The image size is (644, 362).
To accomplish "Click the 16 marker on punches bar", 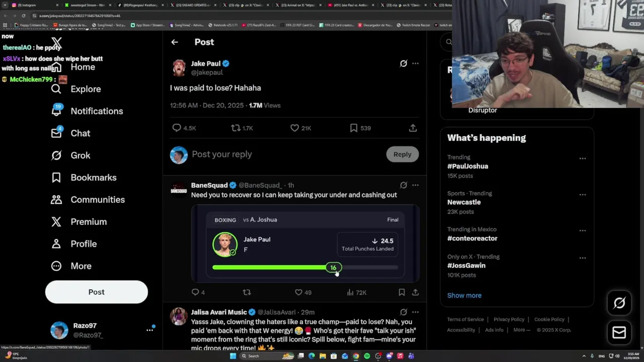I will pyautogui.click(x=333, y=267).
